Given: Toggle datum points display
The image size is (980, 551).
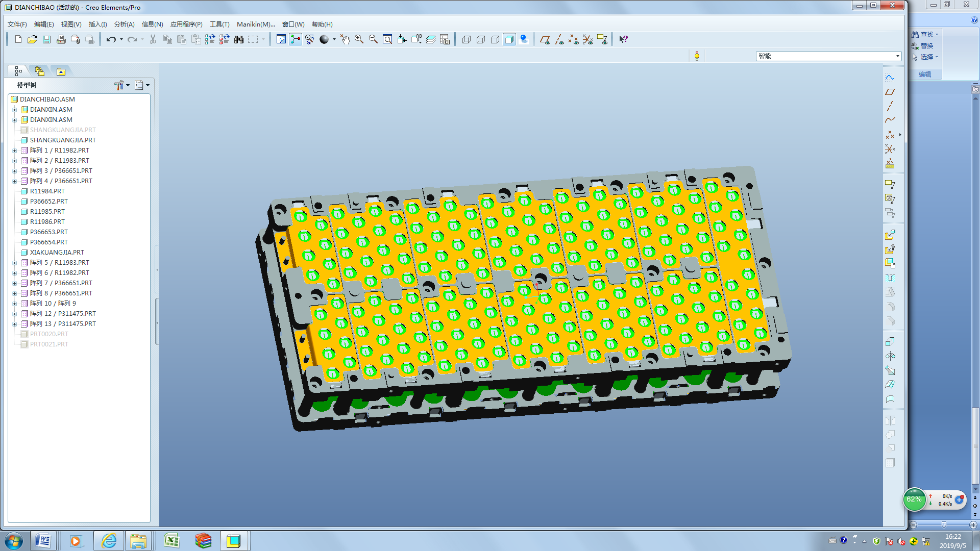Looking at the screenshot, I should [x=574, y=39].
